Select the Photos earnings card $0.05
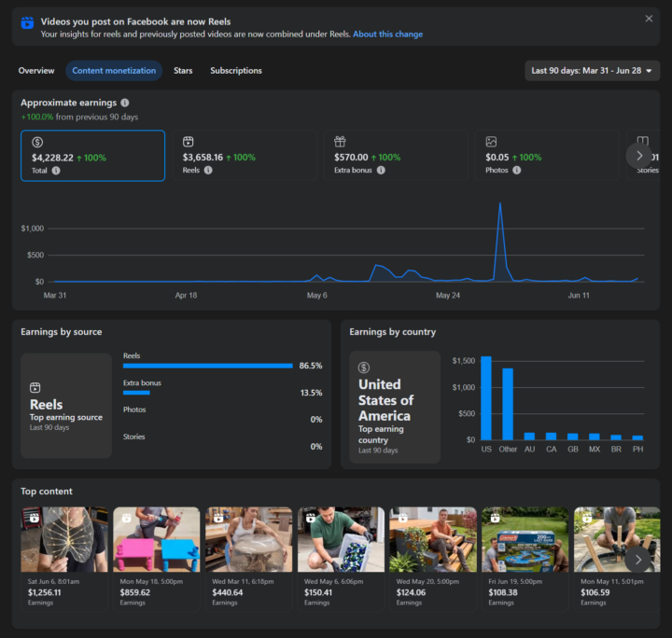The width and height of the screenshot is (672, 638). coord(547,156)
